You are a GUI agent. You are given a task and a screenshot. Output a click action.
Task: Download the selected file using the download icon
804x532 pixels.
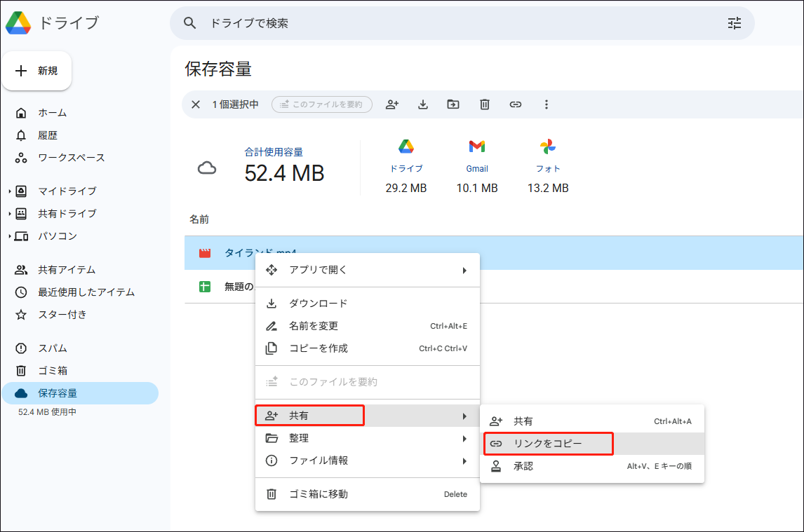tap(422, 104)
